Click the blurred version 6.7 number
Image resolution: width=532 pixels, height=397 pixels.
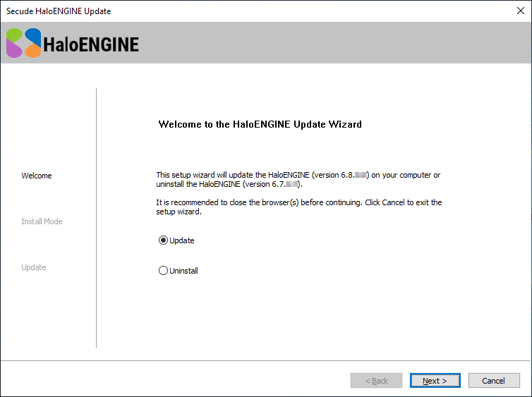pos(290,184)
